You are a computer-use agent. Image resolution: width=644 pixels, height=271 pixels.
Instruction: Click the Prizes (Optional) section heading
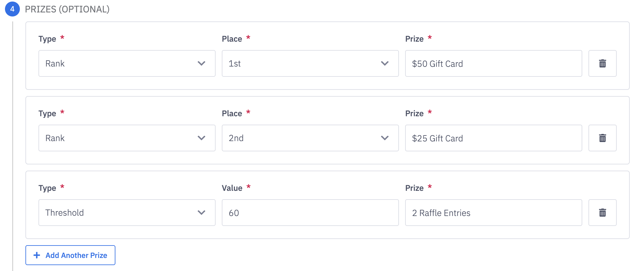pos(67,9)
